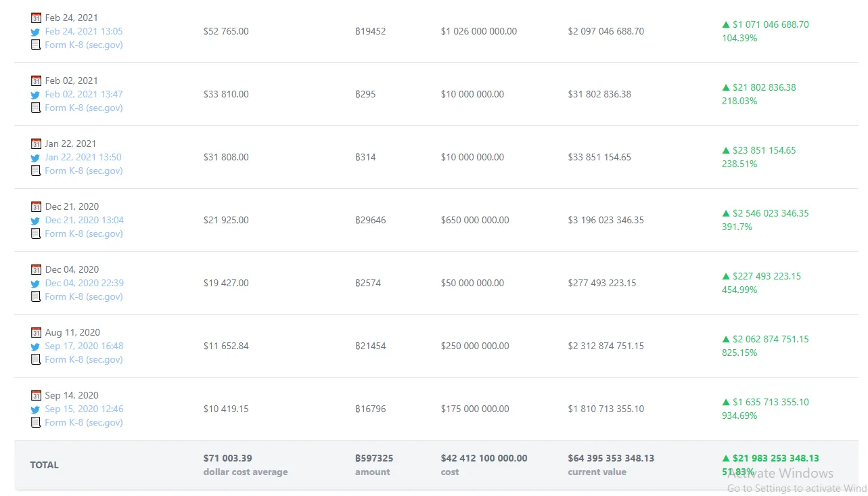The height and width of the screenshot is (496, 868).
Task: Follow the Dec 04, 2020 22:39 tweet link
Action: 85,283
